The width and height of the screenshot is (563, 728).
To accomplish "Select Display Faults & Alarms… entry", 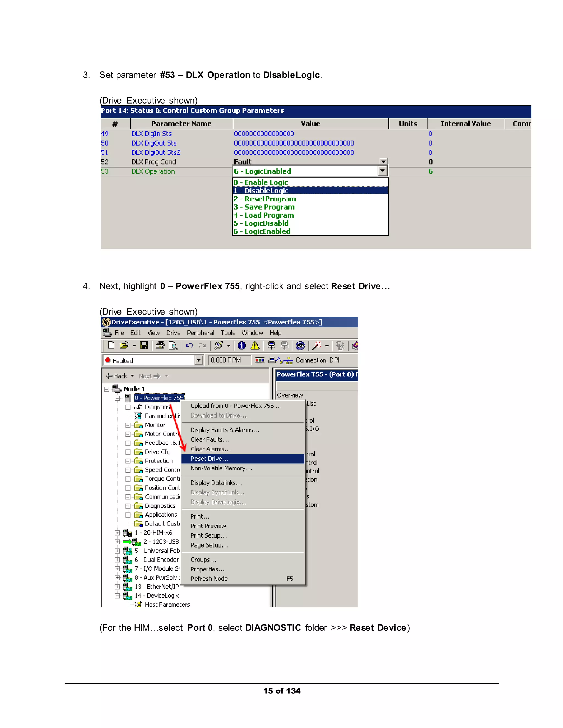I will pos(243,430).
